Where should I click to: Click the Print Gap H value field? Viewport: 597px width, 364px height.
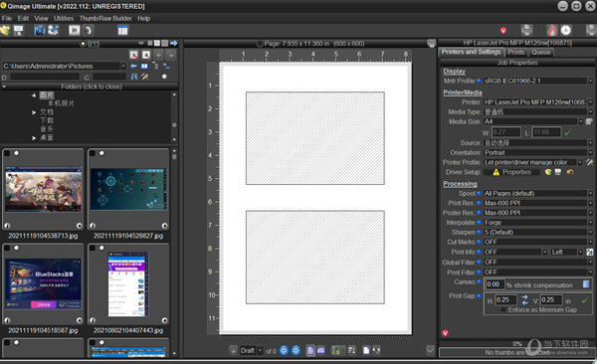tap(505, 300)
